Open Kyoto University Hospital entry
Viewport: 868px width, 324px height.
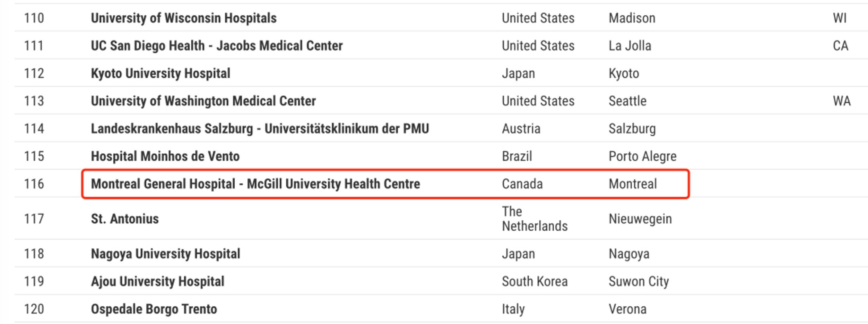pos(161,74)
